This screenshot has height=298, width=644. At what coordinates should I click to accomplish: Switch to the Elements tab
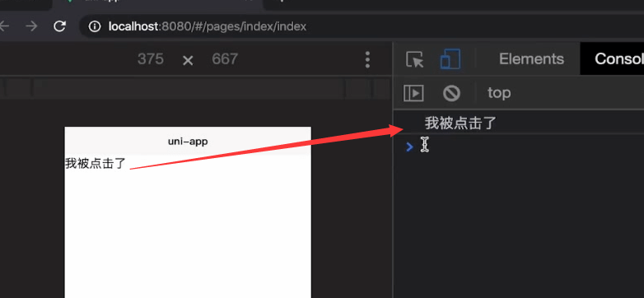531,59
